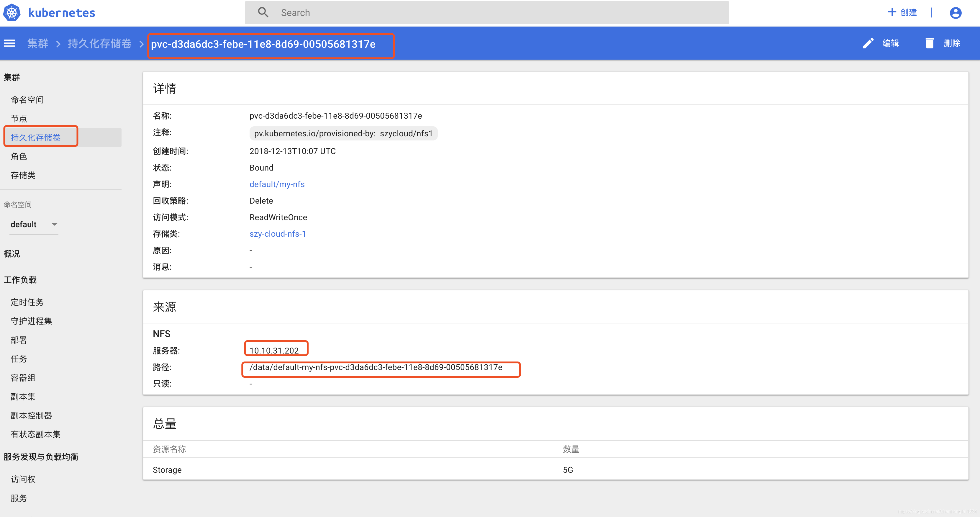Click the 创建 button label
The width and height of the screenshot is (980, 517).
[909, 13]
